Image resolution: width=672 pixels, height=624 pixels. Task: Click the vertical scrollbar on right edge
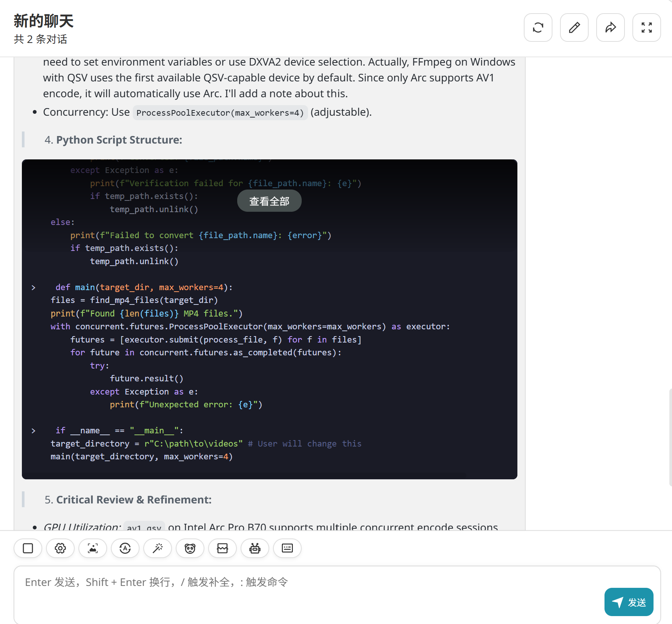tap(670, 437)
